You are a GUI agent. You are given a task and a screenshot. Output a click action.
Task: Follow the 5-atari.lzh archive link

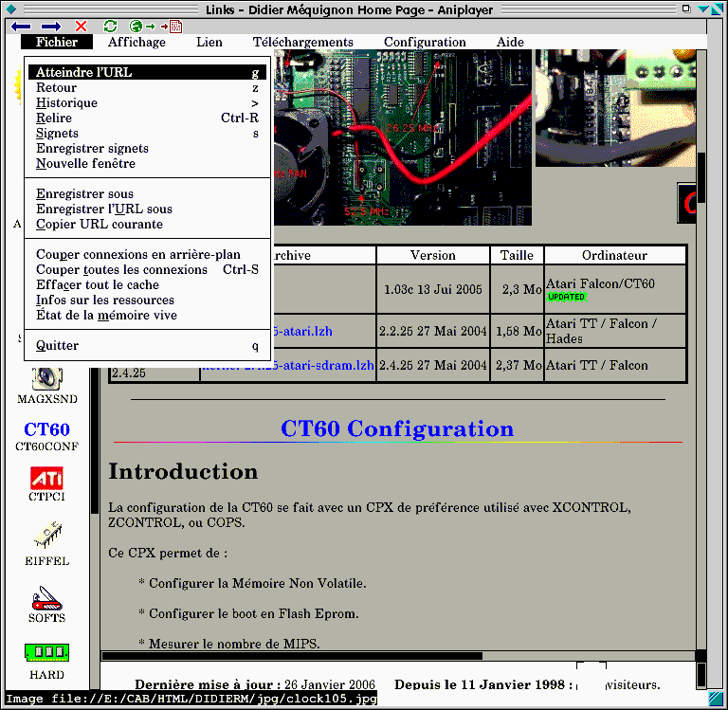tap(302, 332)
